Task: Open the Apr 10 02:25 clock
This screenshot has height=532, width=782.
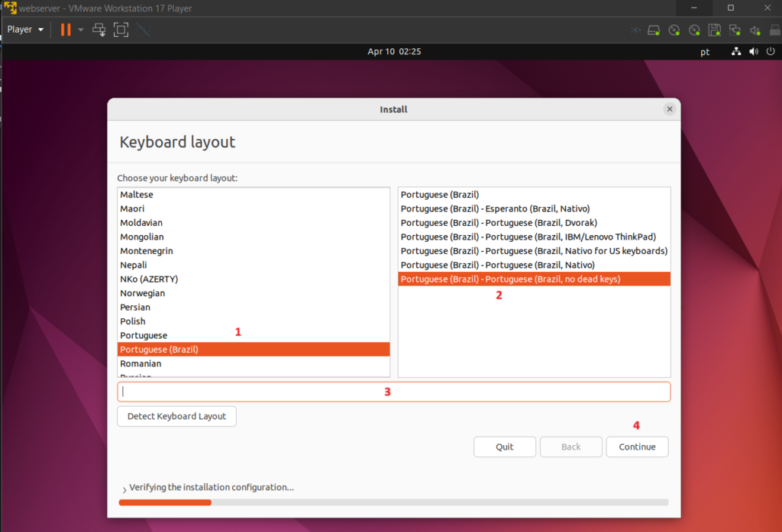Action: (394, 51)
